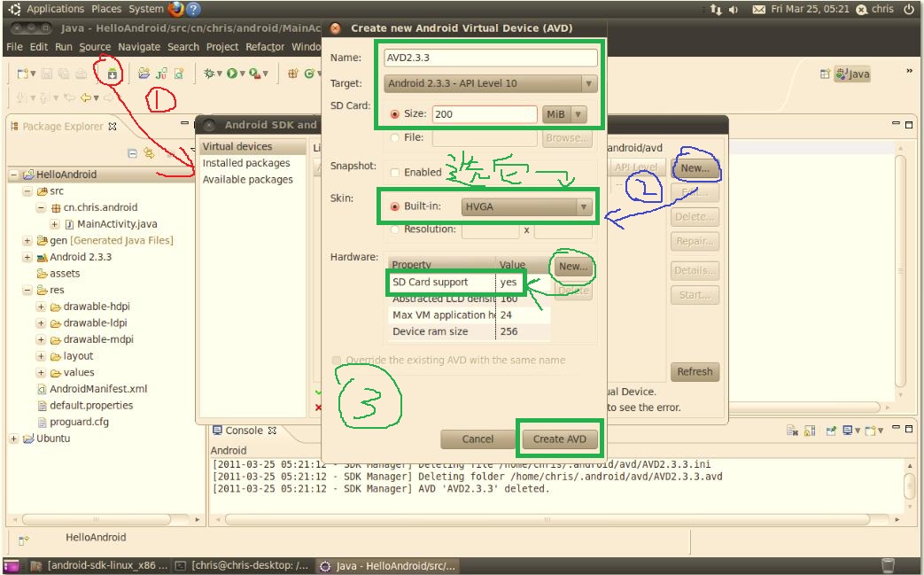The height and width of the screenshot is (575, 924).
Task: Open the Android SDK and AVD Manager icon
Action: [113, 74]
